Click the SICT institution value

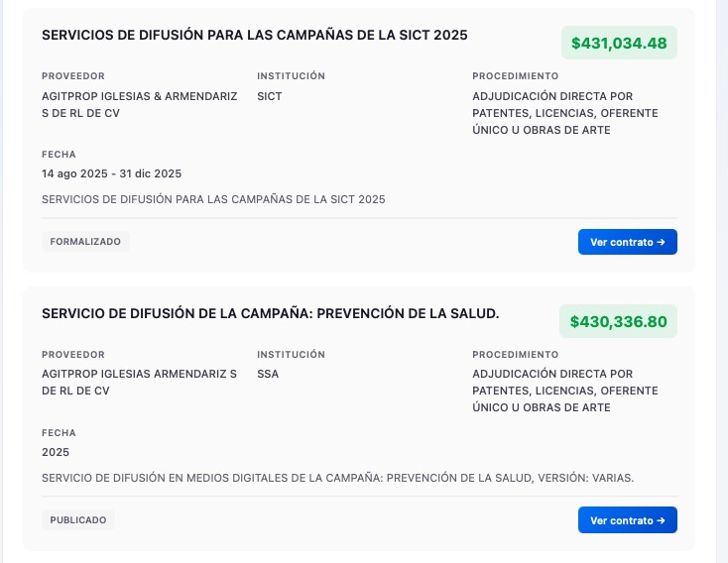click(x=269, y=96)
